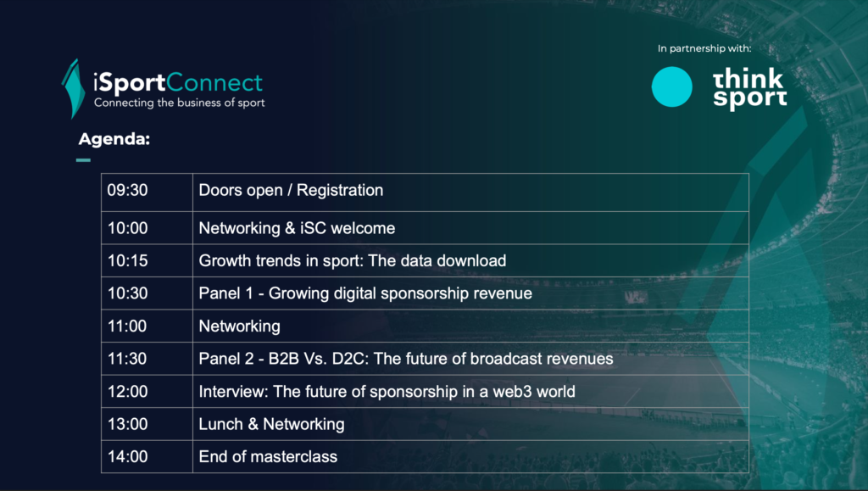Select the 12:00 time cell
This screenshot has width=868, height=491.
[x=147, y=392]
